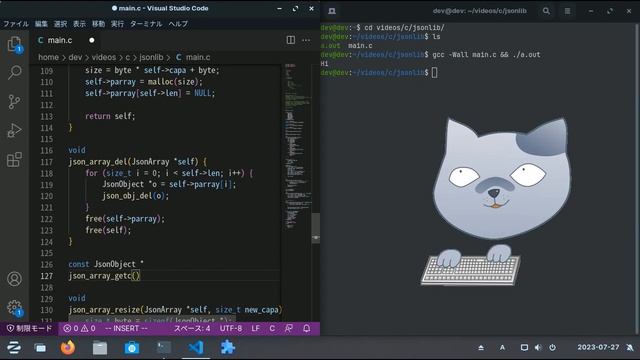
Task: Open the input method A indicator
Action: tap(502, 348)
